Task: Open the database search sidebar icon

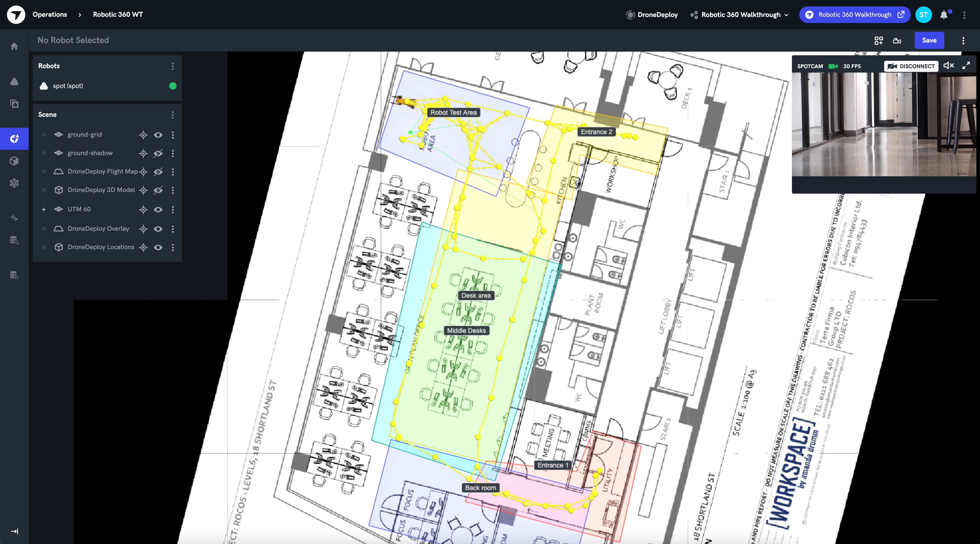Action: click(14, 240)
